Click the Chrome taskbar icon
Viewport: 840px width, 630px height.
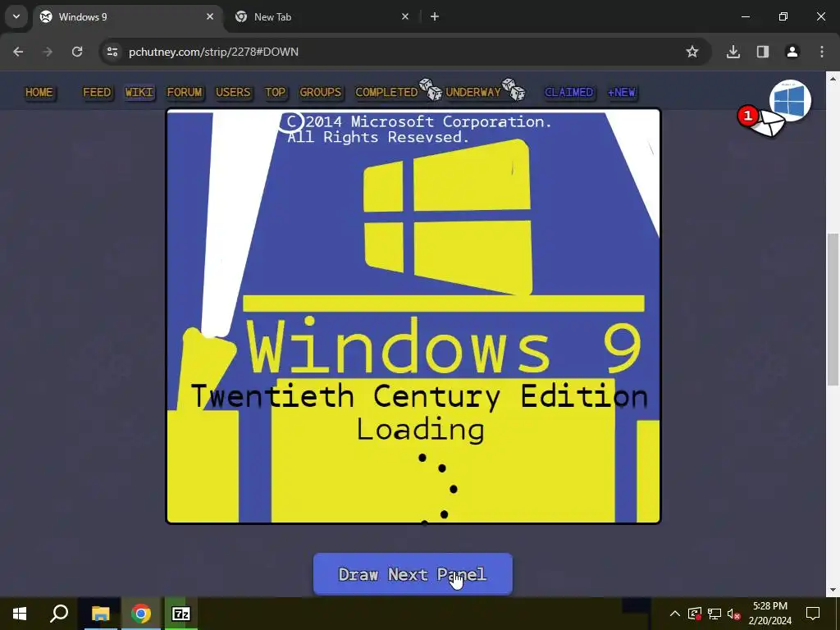click(x=141, y=614)
